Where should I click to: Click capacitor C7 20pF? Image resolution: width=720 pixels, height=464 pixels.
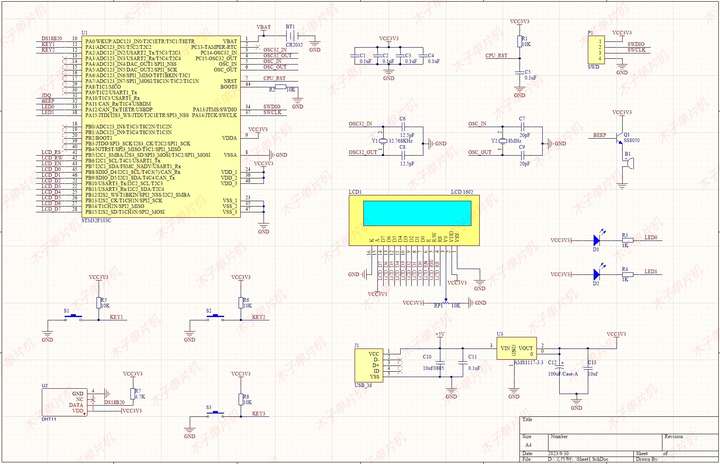point(522,128)
